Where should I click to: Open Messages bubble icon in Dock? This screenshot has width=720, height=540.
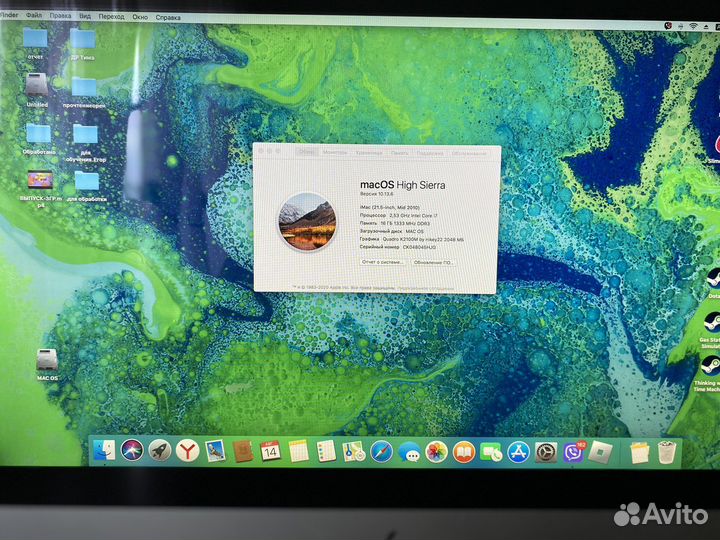click(x=409, y=452)
